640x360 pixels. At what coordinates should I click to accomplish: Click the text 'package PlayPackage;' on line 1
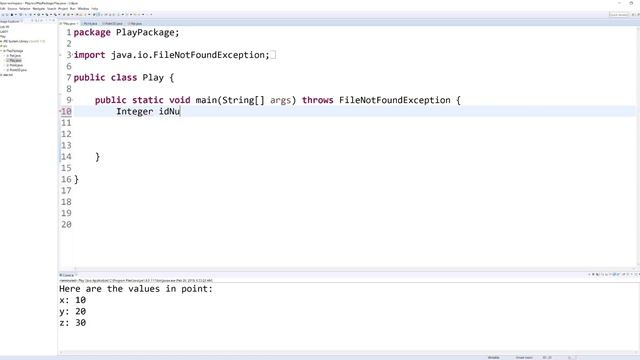127,32
